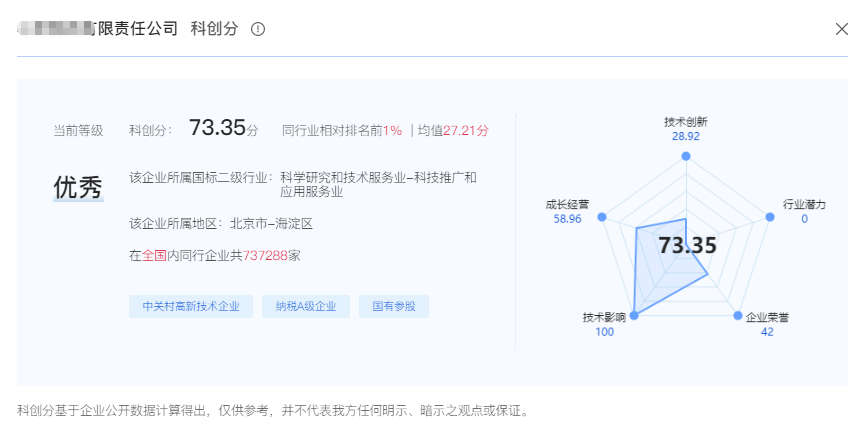This screenshot has height=432, width=866.
Task: Click the 737288 peer company count
Action: 265,256
